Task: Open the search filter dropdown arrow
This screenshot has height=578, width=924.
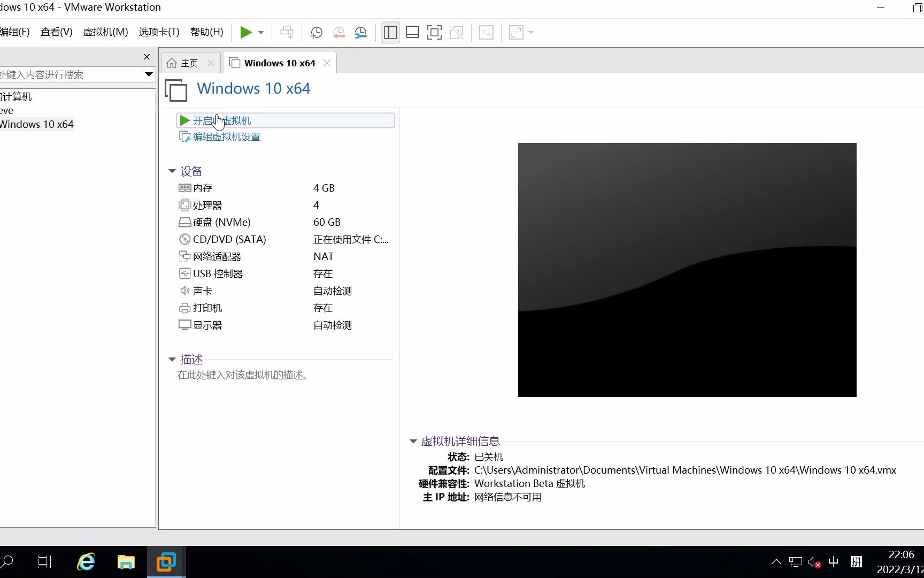Action: point(148,74)
